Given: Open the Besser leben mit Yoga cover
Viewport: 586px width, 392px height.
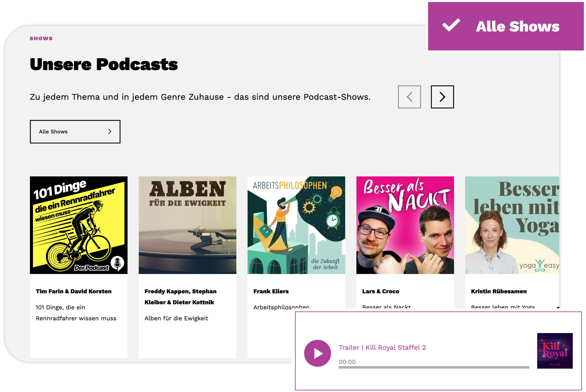Looking at the screenshot, I should click(x=512, y=225).
